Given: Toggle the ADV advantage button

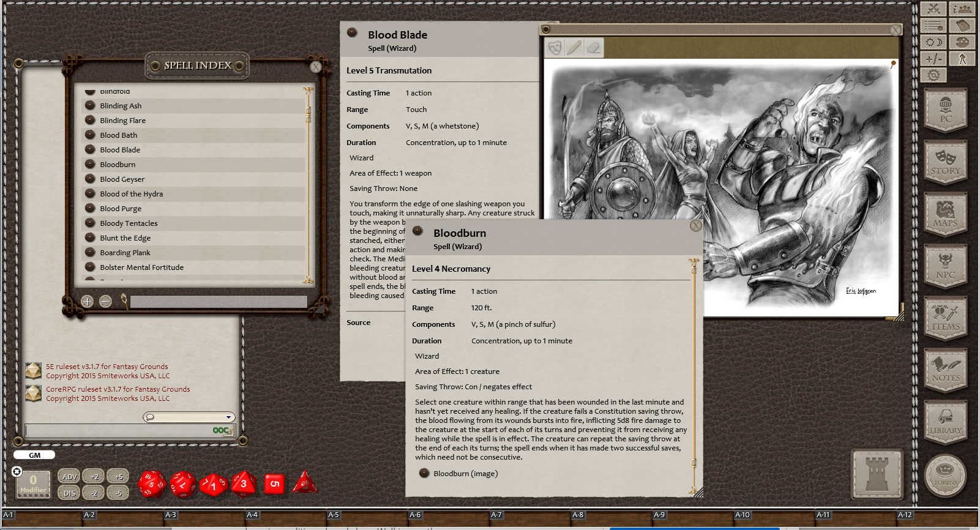Looking at the screenshot, I should pos(69,476).
